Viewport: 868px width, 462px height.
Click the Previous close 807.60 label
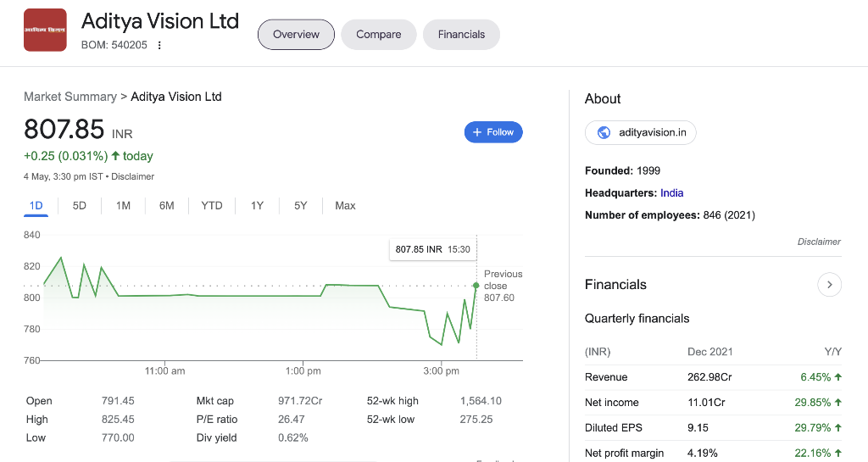point(503,286)
